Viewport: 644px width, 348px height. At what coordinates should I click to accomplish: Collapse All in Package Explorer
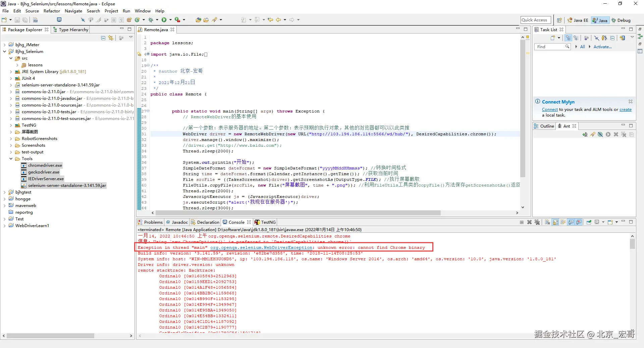click(103, 38)
